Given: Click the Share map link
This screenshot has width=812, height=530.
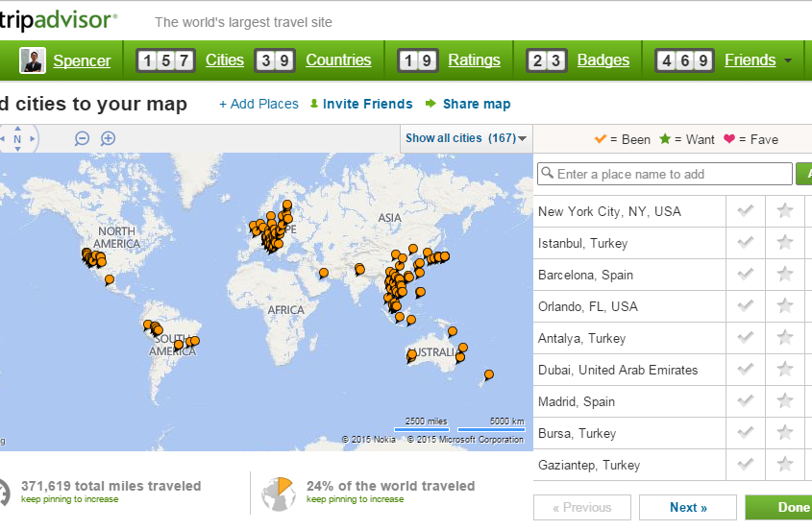Looking at the screenshot, I should (476, 104).
